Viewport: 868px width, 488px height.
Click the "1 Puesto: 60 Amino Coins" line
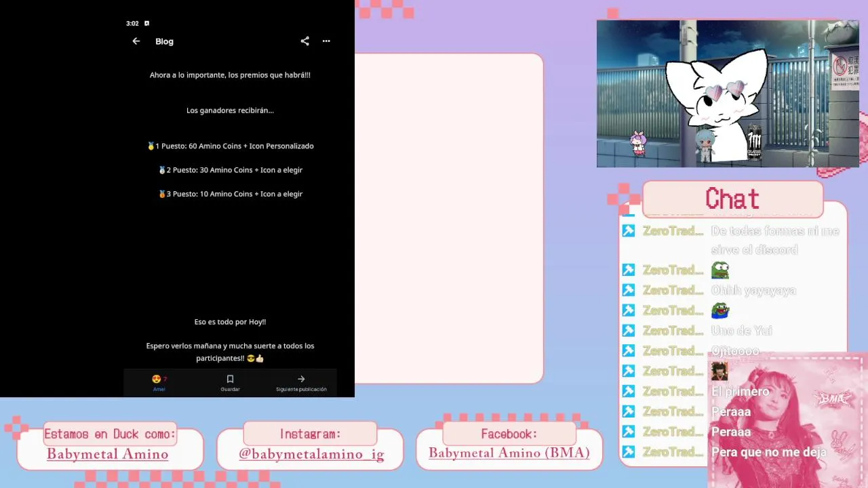[230, 146]
